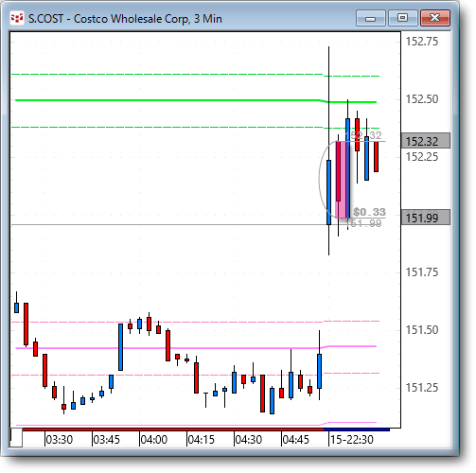Select the 151.99 price marker on the scale
The image size is (476, 473).
[x=426, y=218]
